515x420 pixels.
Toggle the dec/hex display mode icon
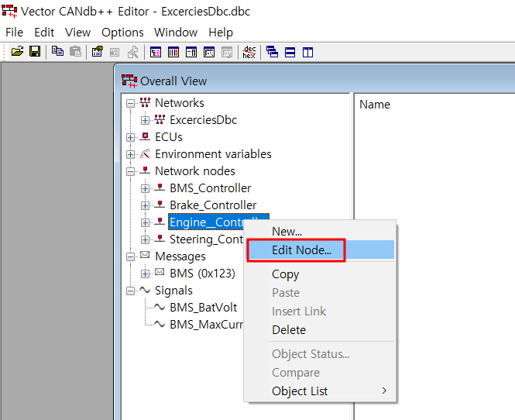pyautogui.click(x=249, y=52)
